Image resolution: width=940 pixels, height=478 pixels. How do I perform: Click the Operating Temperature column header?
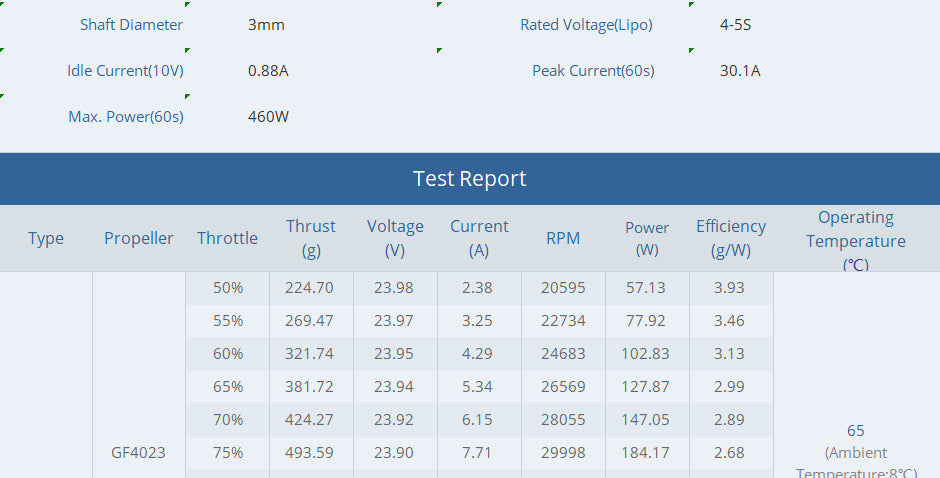pos(856,240)
